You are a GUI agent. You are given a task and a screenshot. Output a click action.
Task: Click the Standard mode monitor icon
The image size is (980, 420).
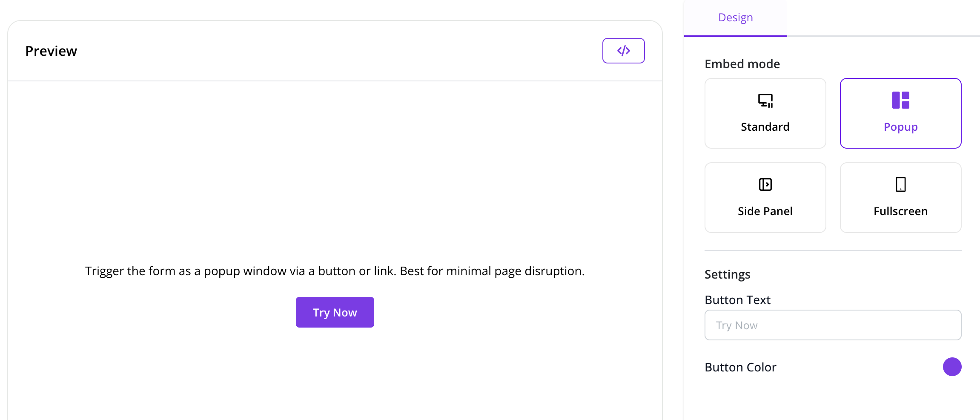pyautogui.click(x=765, y=101)
